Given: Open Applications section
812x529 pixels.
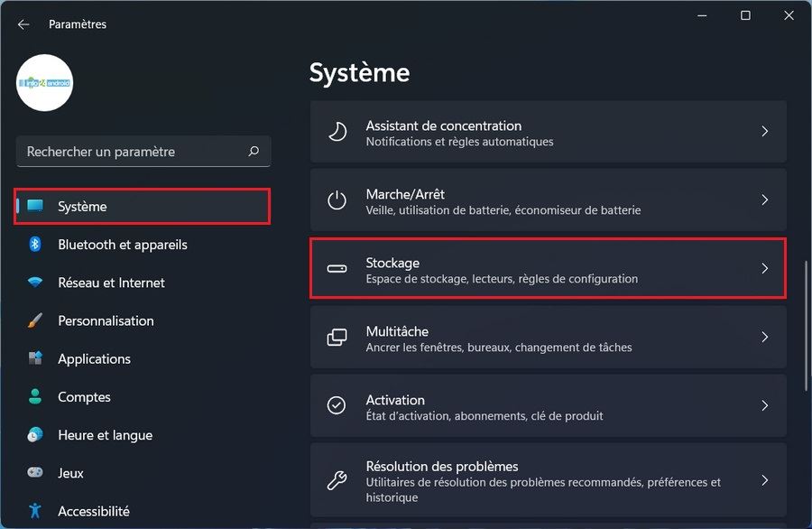Looking at the screenshot, I should pos(94,358).
